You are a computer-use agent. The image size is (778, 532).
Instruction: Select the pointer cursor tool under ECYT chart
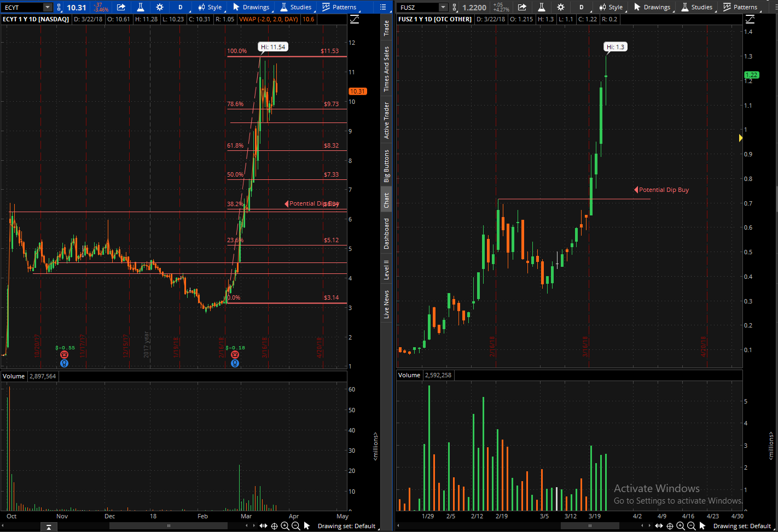(307, 526)
